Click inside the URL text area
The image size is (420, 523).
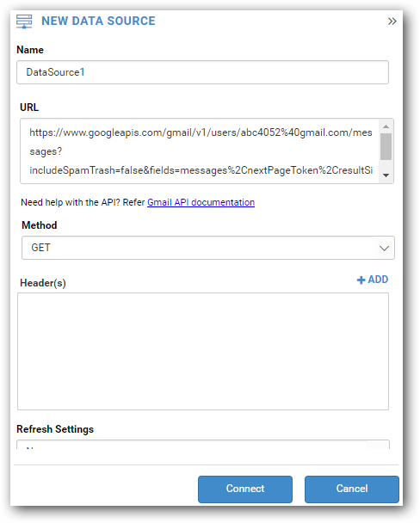point(200,151)
